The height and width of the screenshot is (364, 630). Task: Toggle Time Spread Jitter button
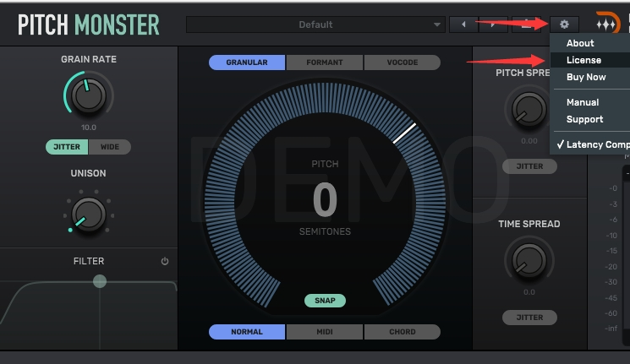click(529, 318)
